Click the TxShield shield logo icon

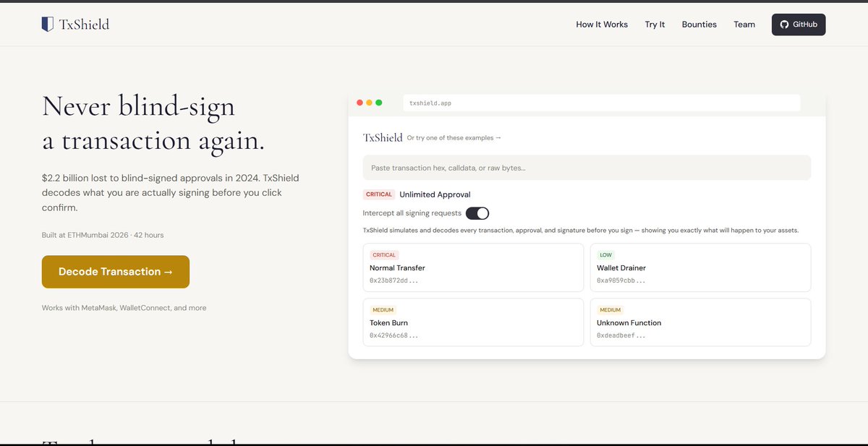click(x=48, y=25)
